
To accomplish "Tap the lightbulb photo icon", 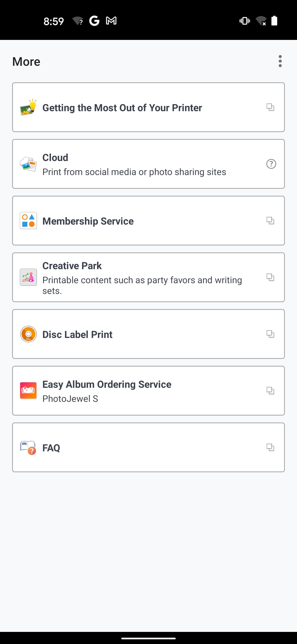I will 28,107.
